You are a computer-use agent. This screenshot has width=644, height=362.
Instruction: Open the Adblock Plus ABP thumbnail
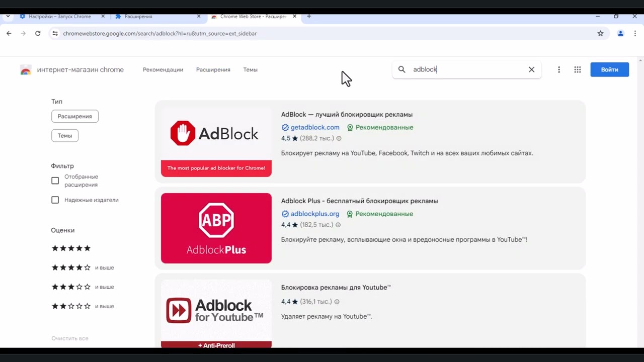pos(216,228)
